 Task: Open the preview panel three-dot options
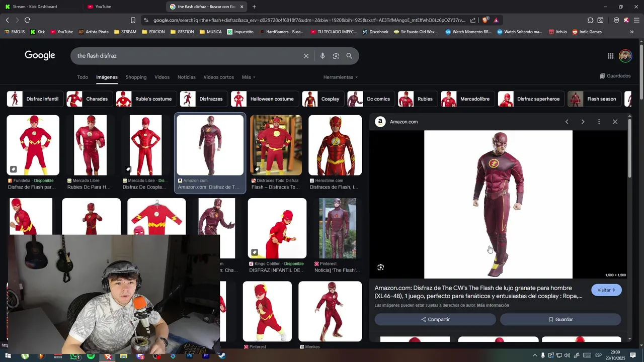(599, 122)
